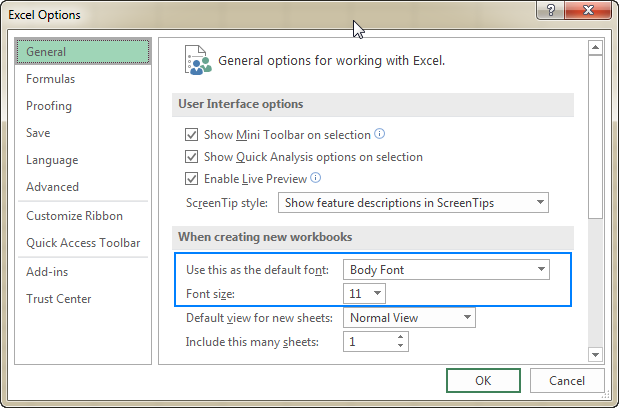Click the 'Default view for new sheets' label
Image resolution: width=619 pixels, height=408 pixels.
[x=259, y=318]
